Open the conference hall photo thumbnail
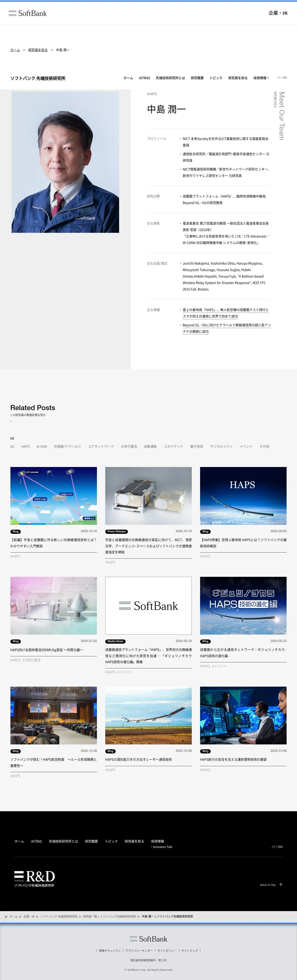This screenshot has width=297, height=980. 54,715
